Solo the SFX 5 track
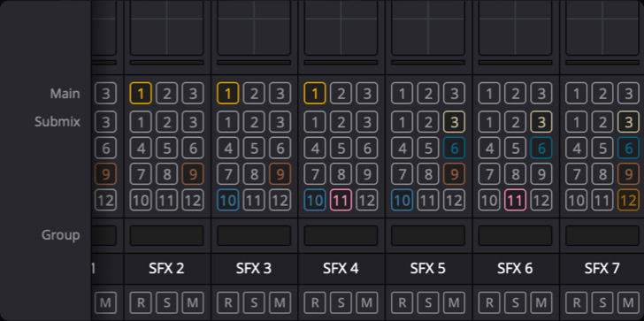Image resolution: width=644 pixels, height=321 pixels. click(428, 302)
